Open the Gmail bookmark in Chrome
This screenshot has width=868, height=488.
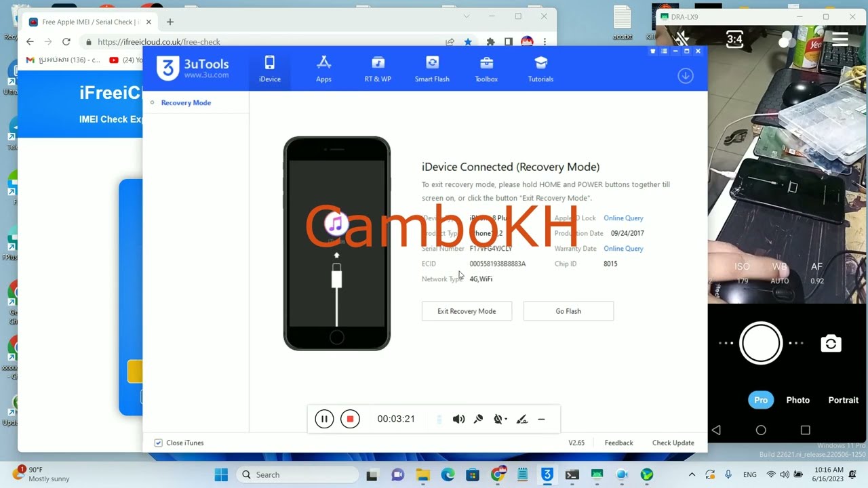click(x=62, y=60)
